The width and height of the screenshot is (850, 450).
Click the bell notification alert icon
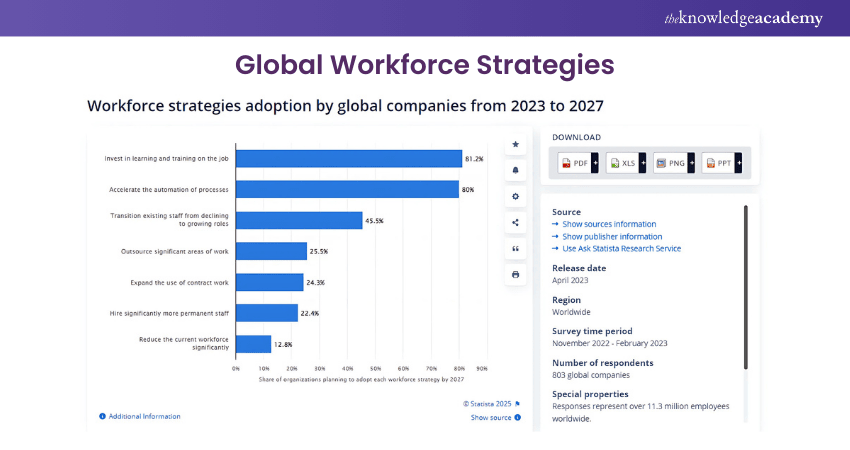(x=515, y=170)
